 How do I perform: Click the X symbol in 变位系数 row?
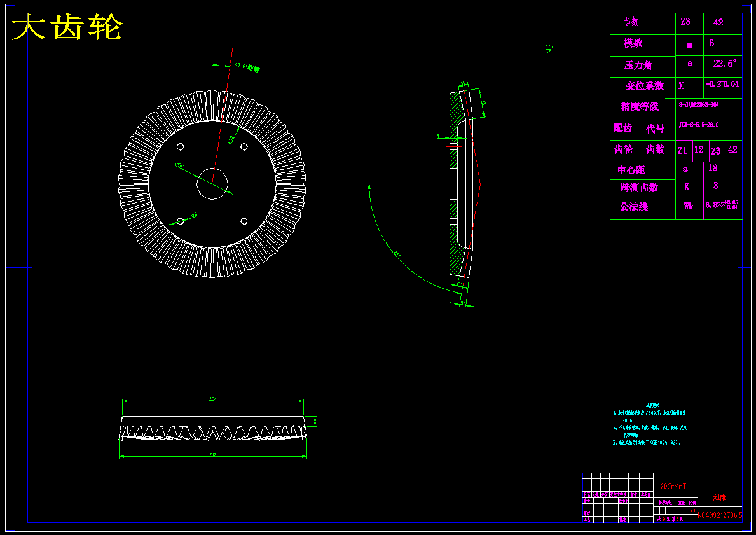[x=681, y=86]
